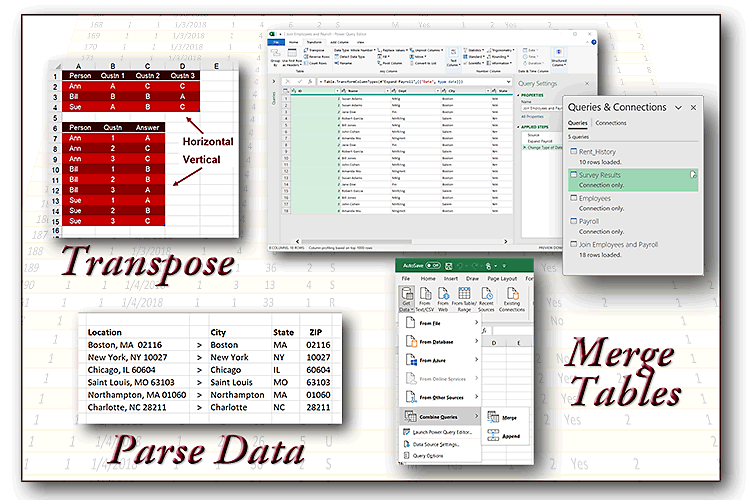Choose the Append icon in submenu
The width and height of the screenshot is (750, 500).
click(x=493, y=435)
